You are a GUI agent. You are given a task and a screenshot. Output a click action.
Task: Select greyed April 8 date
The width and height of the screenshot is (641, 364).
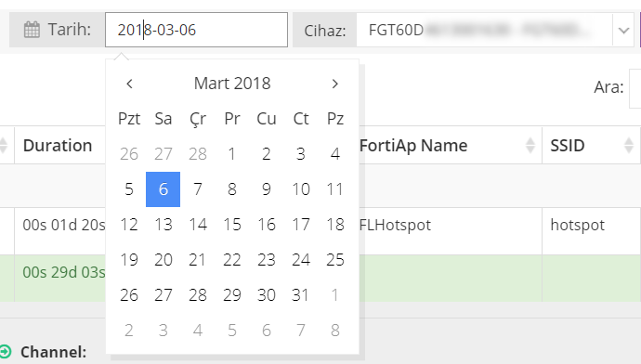tap(335, 330)
